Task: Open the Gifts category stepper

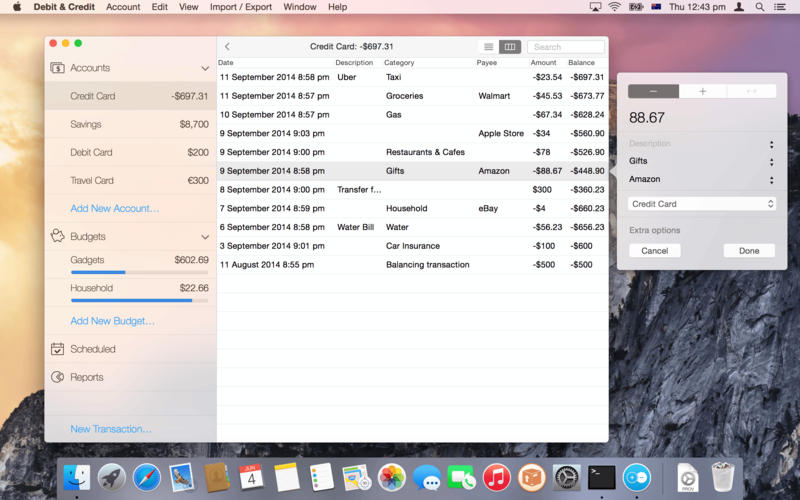Action: [771, 161]
